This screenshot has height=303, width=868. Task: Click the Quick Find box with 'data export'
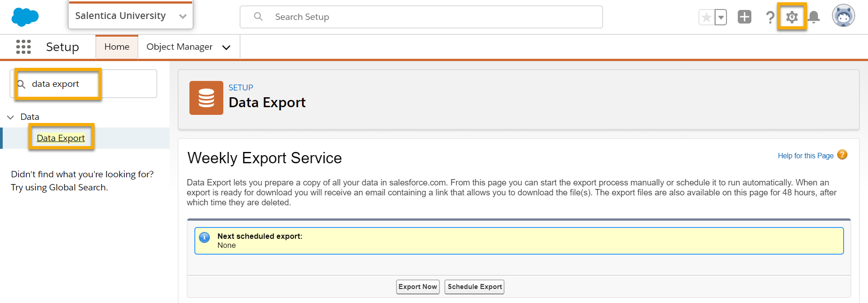coord(84,84)
